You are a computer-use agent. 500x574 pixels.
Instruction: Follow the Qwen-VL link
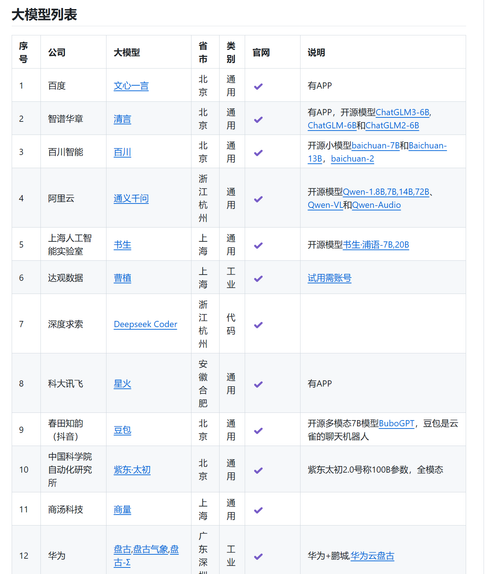(x=325, y=205)
